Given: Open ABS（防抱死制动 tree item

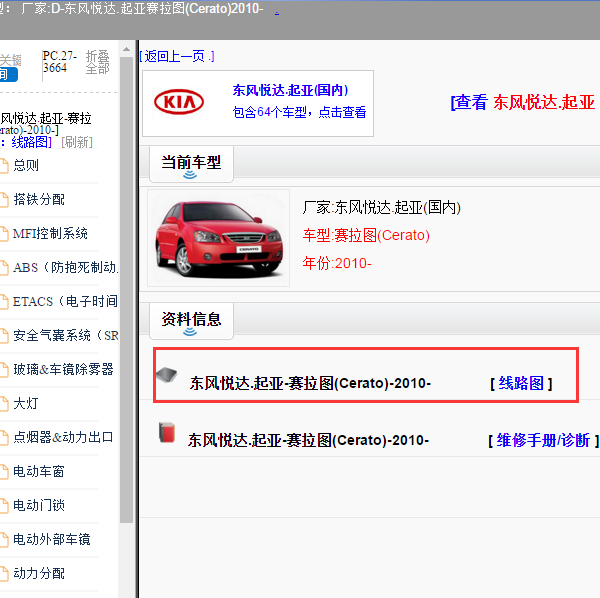Looking at the screenshot, I should click(65, 267).
